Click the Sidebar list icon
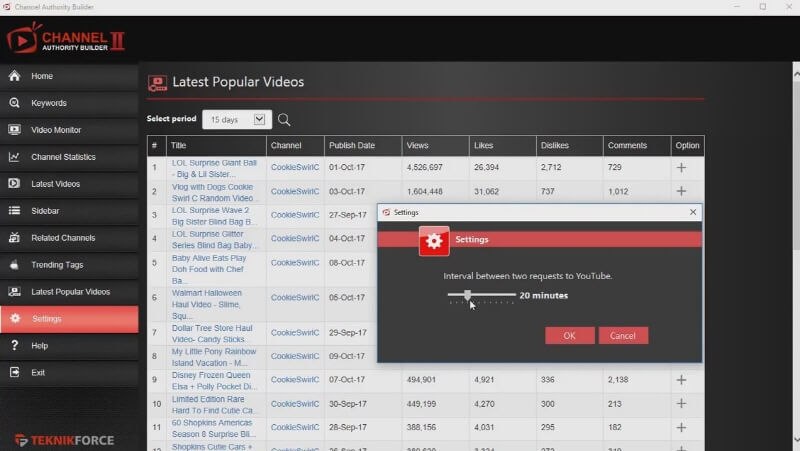 [x=14, y=211]
